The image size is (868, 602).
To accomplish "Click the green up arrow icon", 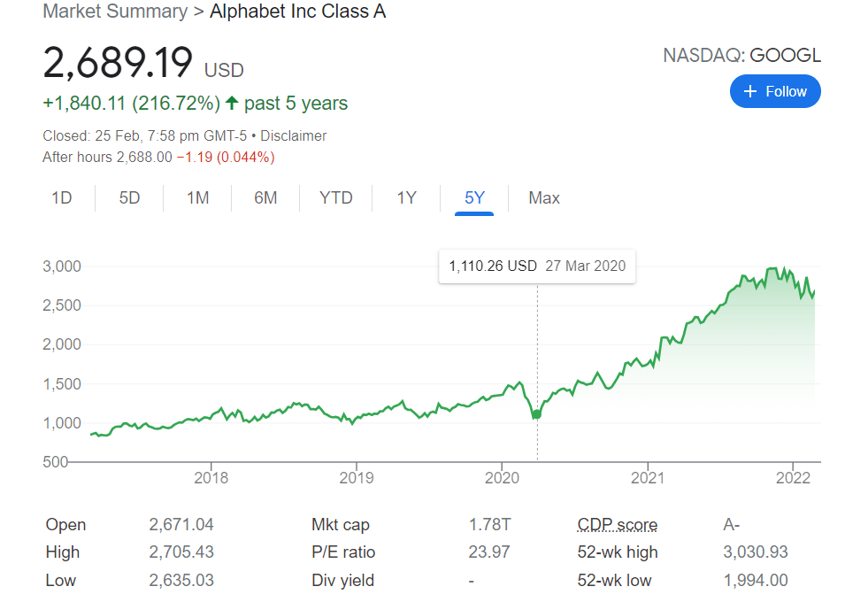I will coord(232,104).
